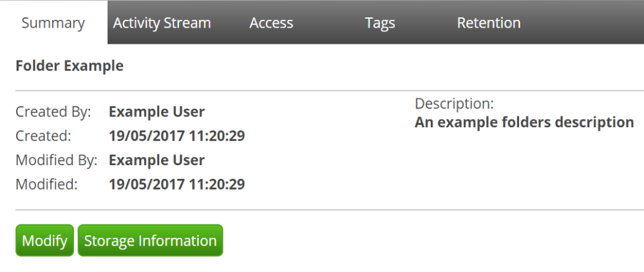
Task: Click empty tab bar right of Retention
Action: click(x=594, y=23)
